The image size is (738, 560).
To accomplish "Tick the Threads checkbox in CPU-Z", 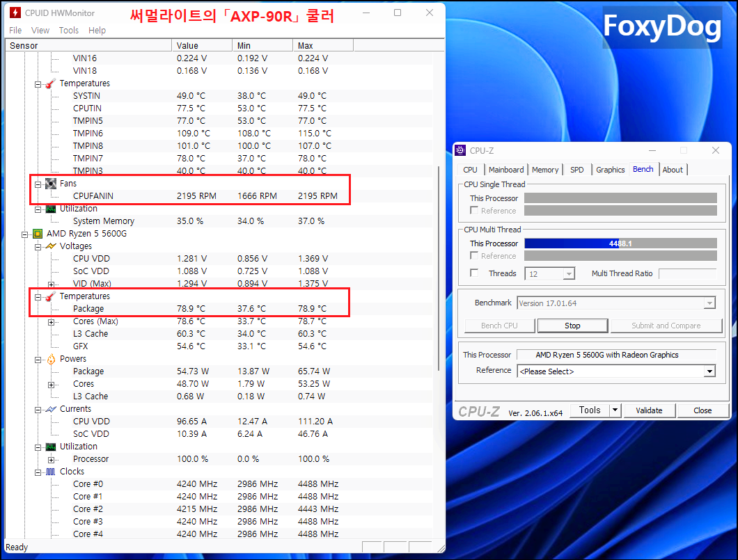I will (474, 273).
